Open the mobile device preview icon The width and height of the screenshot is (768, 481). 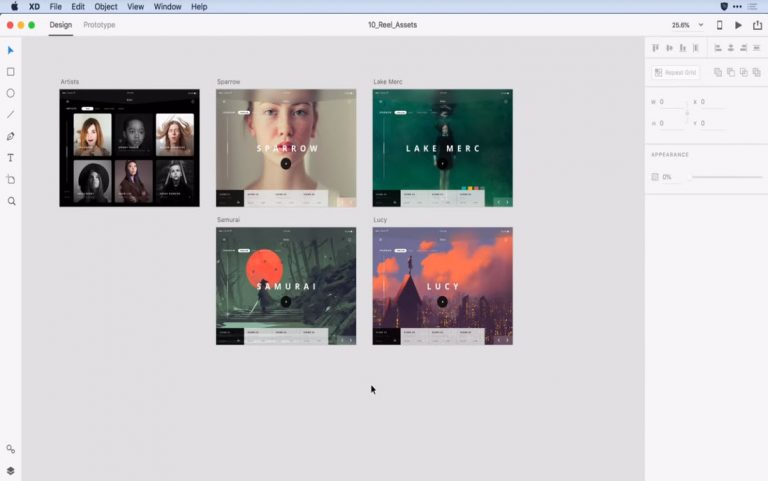click(x=719, y=25)
